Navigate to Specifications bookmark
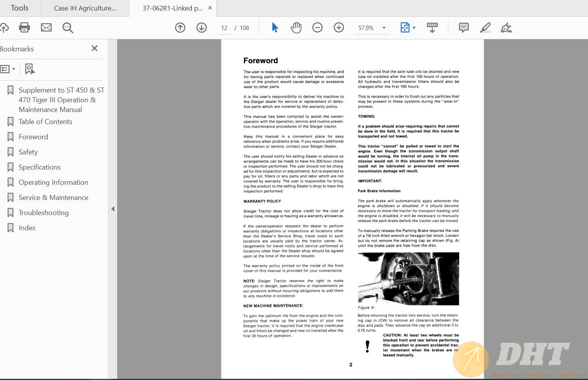The width and height of the screenshot is (588, 380). [40, 167]
